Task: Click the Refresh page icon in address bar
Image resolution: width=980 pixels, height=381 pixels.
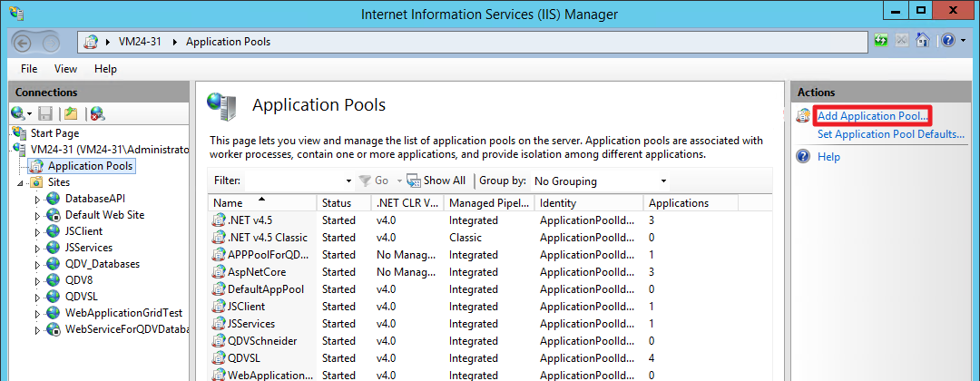Action: click(x=881, y=41)
